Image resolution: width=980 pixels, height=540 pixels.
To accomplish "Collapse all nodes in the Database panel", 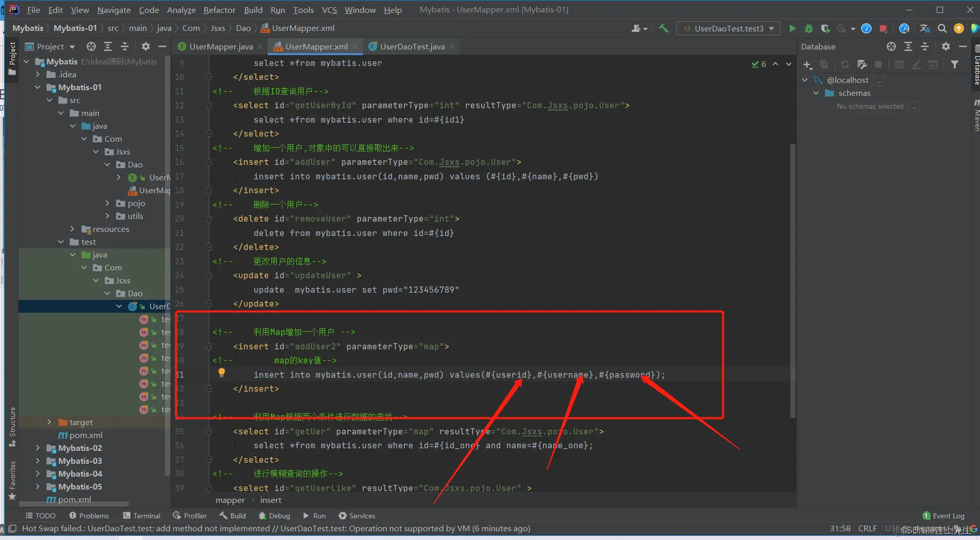I will coord(925,46).
